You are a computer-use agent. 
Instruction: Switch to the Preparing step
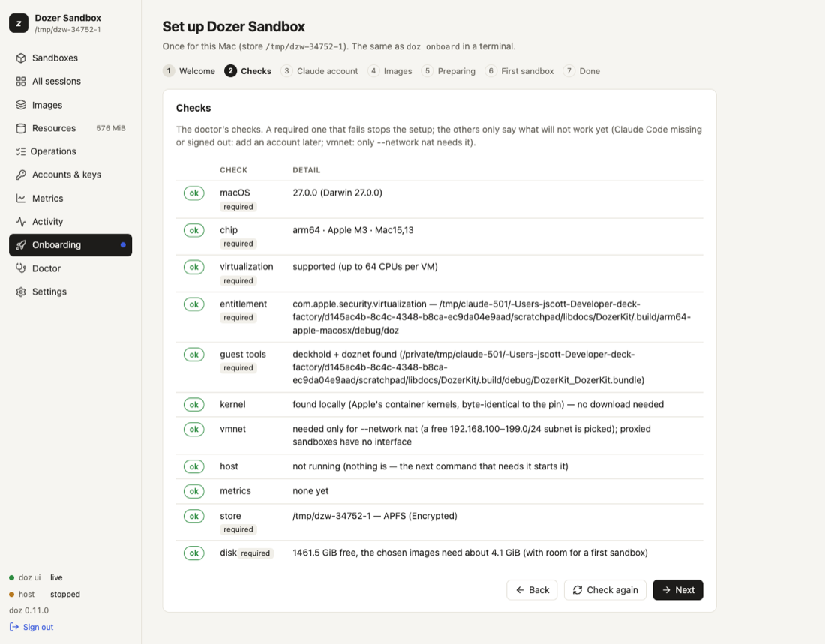[448, 71]
